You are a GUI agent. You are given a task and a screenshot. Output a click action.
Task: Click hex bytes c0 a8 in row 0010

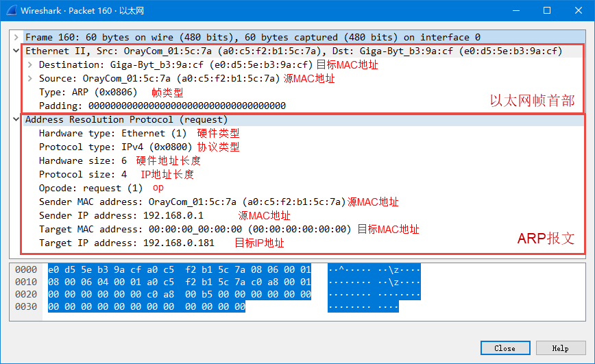coord(265,282)
